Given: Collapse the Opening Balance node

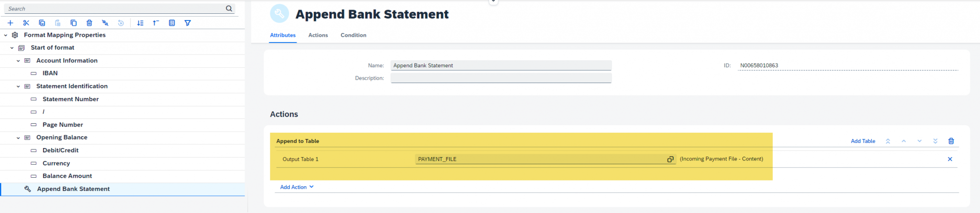Looking at the screenshot, I should pyautogui.click(x=18, y=138).
